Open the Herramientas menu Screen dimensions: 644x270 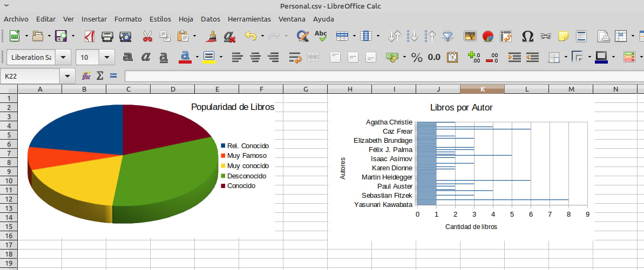click(249, 19)
